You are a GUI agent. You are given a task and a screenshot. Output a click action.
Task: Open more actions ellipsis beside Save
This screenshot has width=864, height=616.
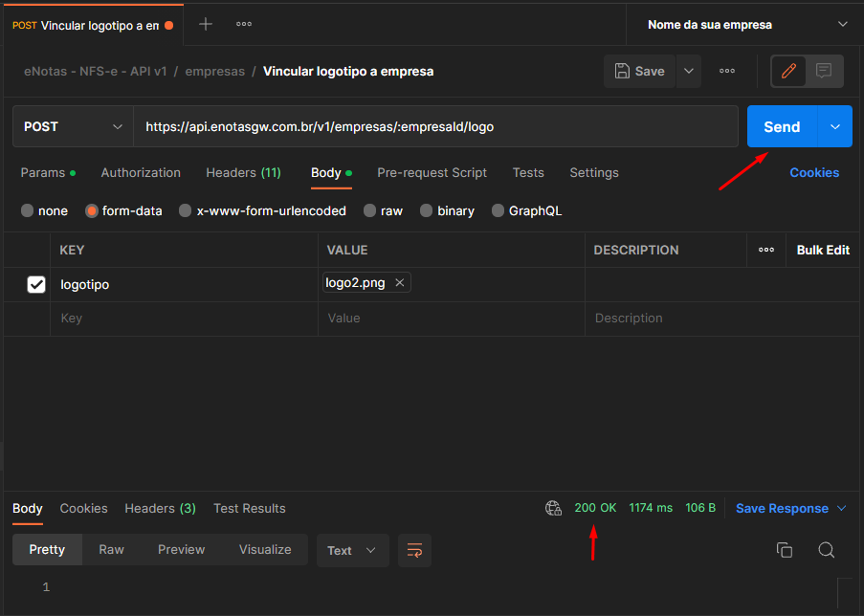(727, 71)
